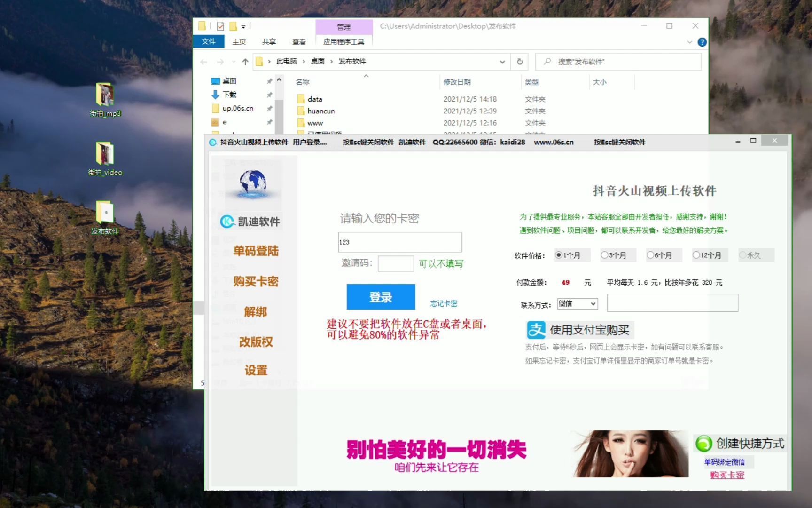This screenshot has width=812, height=508.
Task: Select 单码登陆 in the sidebar
Action: click(x=256, y=251)
